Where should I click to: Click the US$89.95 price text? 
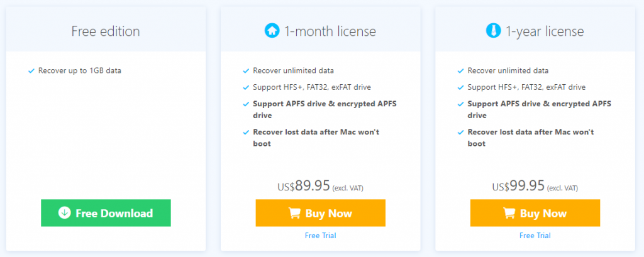click(x=304, y=186)
